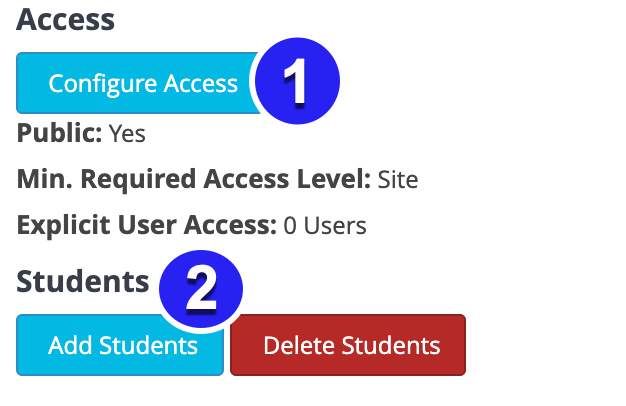
Task: Click the blue circle numbered 1
Action: (297, 81)
